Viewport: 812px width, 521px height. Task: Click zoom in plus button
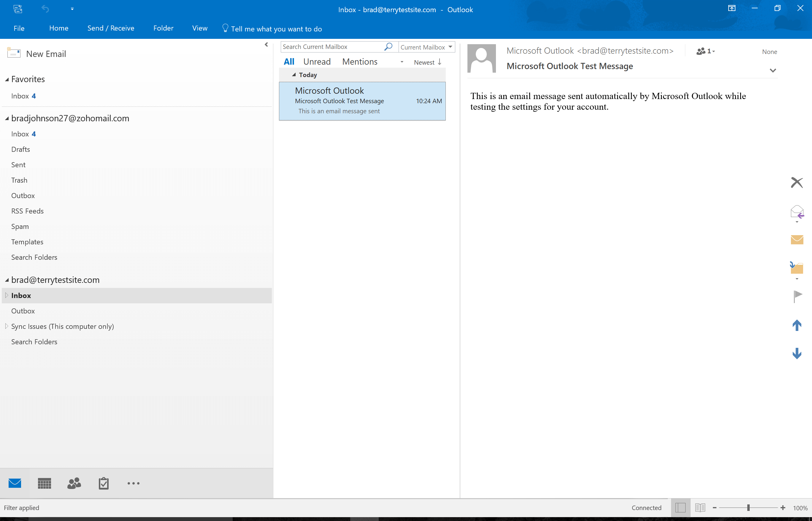click(x=783, y=508)
